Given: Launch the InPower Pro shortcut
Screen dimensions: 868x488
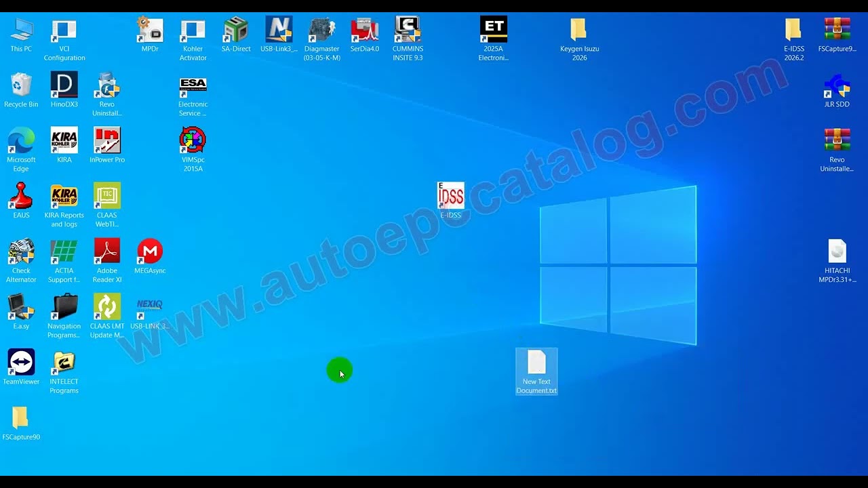Looking at the screenshot, I should coord(107,146).
